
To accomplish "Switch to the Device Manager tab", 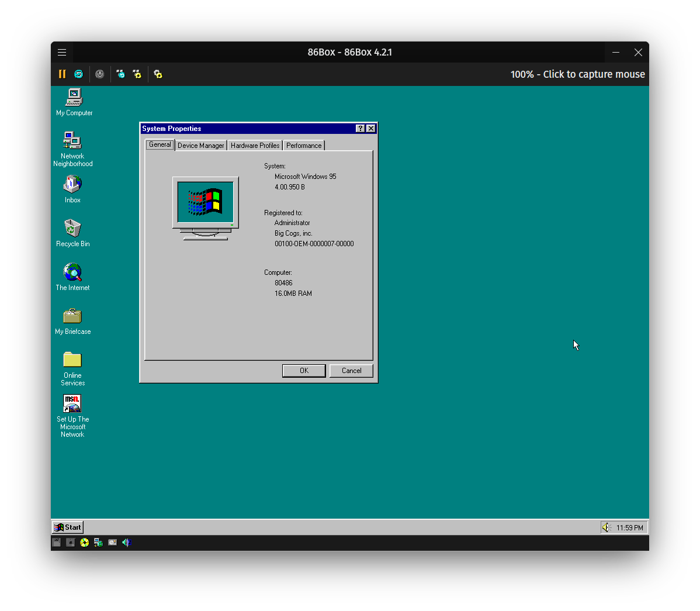I will click(x=200, y=146).
